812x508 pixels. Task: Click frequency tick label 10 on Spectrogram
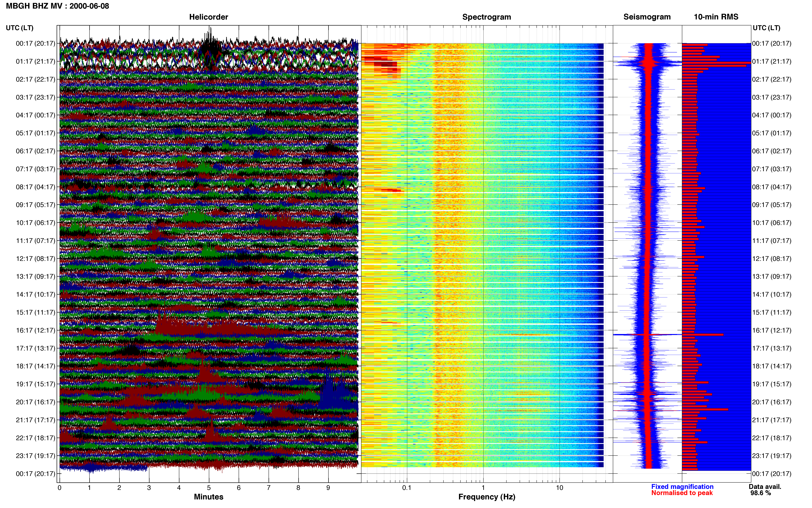coord(559,488)
